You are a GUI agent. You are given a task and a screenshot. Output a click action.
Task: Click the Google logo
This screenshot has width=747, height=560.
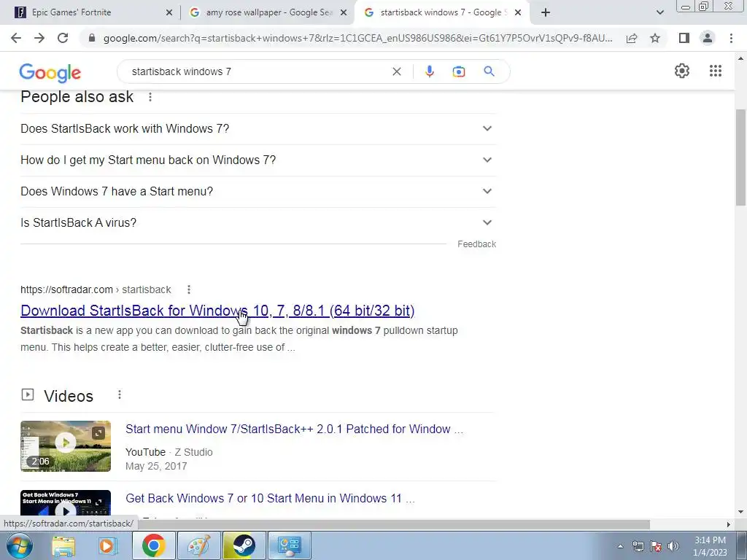50,72
